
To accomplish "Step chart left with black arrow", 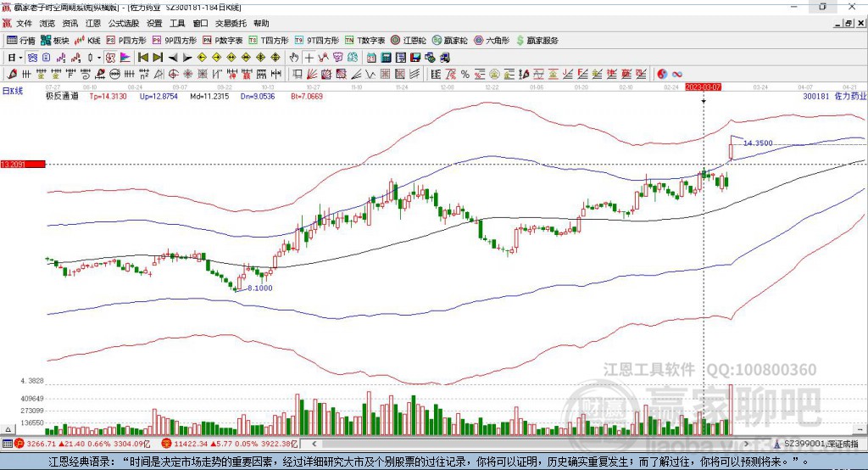I will pyautogui.click(x=173, y=58).
